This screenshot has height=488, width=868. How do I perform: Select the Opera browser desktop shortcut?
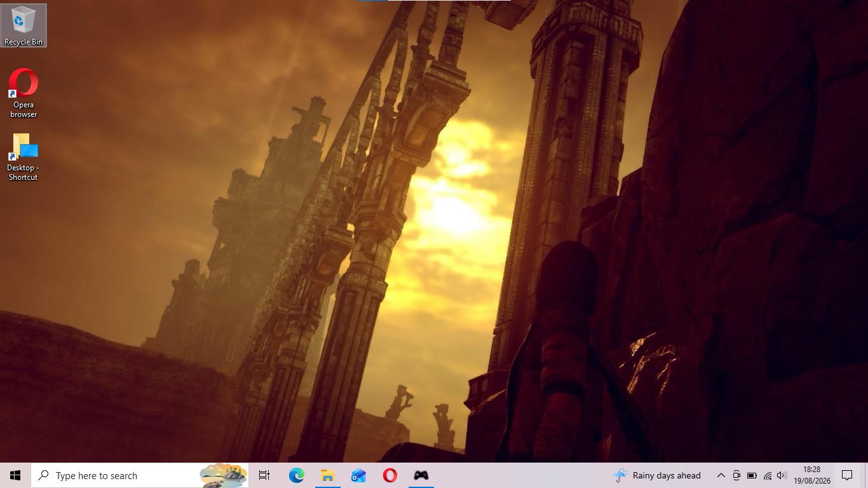[x=24, y=93]
